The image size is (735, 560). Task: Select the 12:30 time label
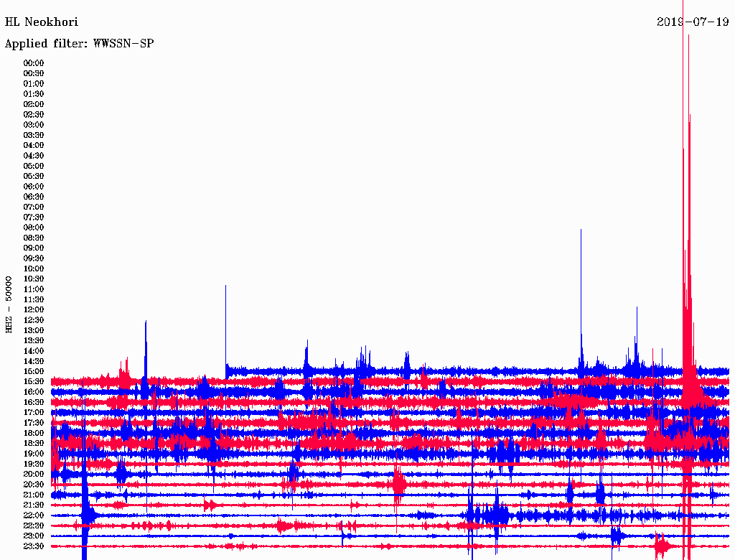(34, 320)
